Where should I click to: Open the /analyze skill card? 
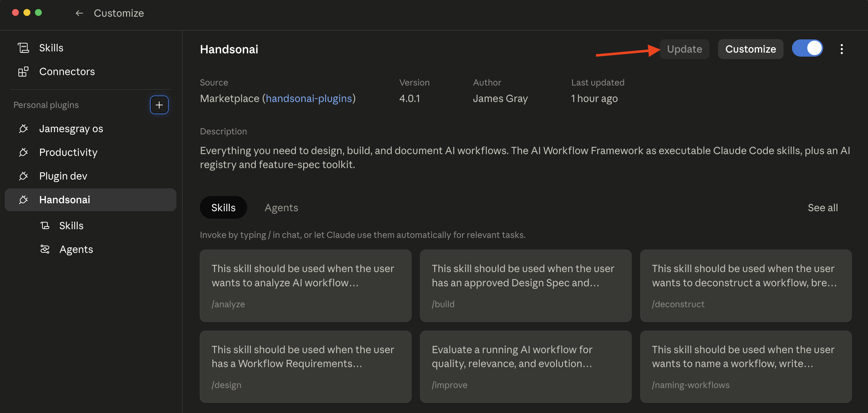(305, 286)
